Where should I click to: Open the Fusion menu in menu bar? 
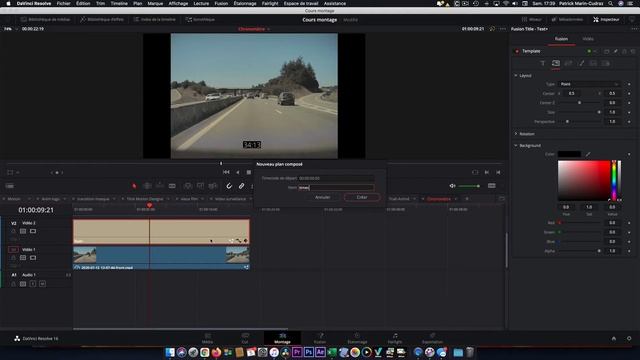[221, 3]
